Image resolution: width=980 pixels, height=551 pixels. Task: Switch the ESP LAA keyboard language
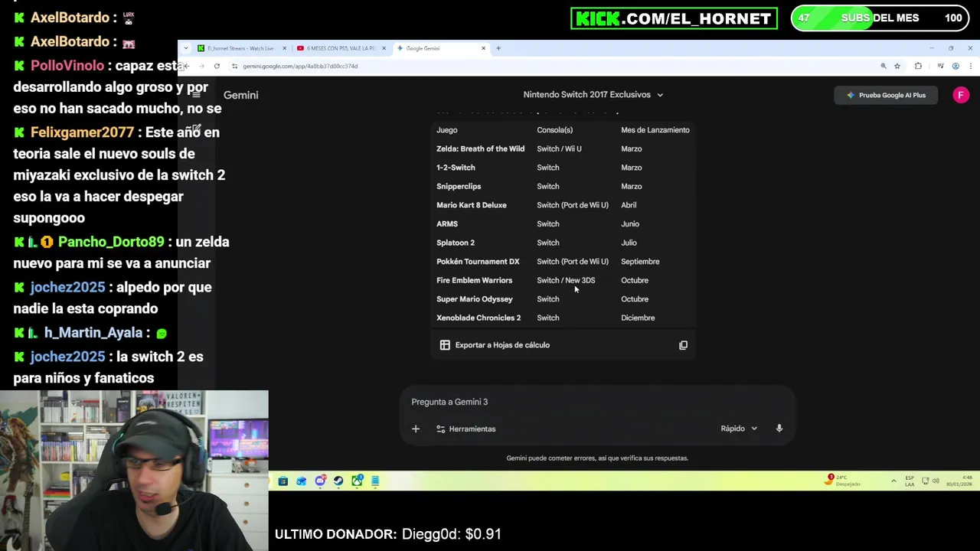click(910, 481)
